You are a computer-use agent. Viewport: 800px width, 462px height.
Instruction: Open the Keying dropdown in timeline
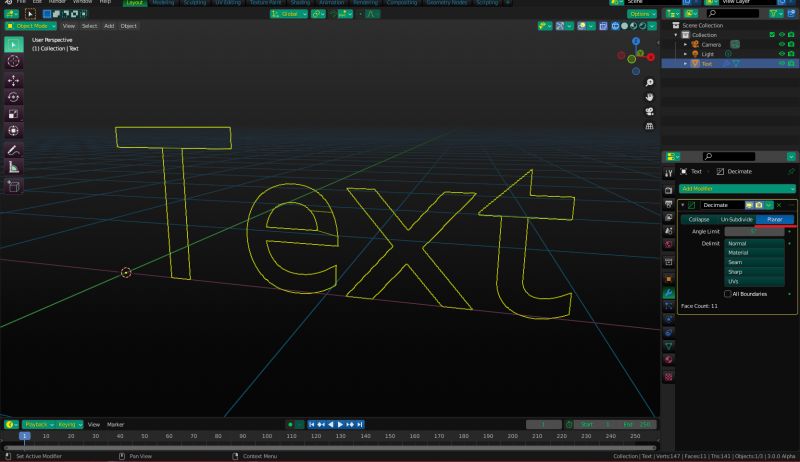[x=70, y=424]
